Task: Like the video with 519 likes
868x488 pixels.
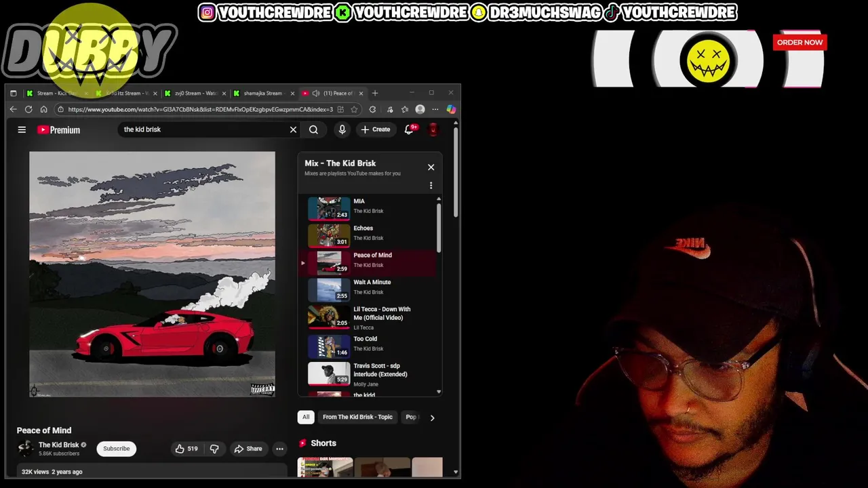Action: coord(186,449)
